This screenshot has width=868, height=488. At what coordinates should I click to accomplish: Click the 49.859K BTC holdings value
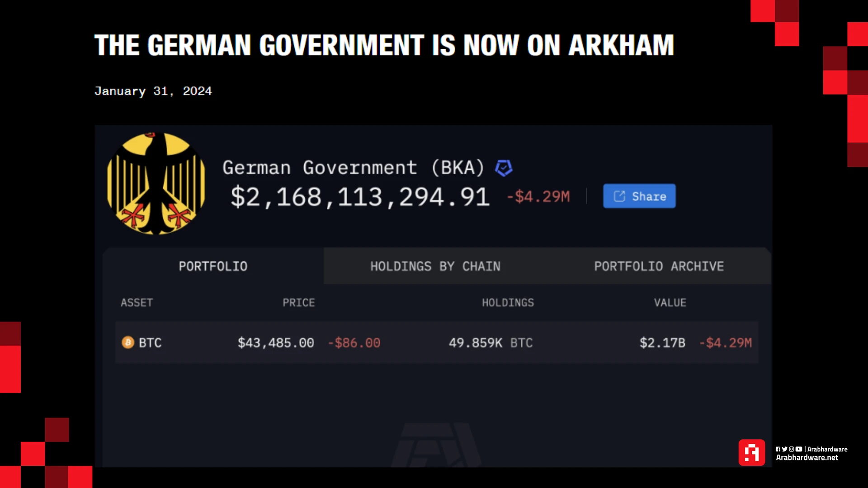(491, 343)
